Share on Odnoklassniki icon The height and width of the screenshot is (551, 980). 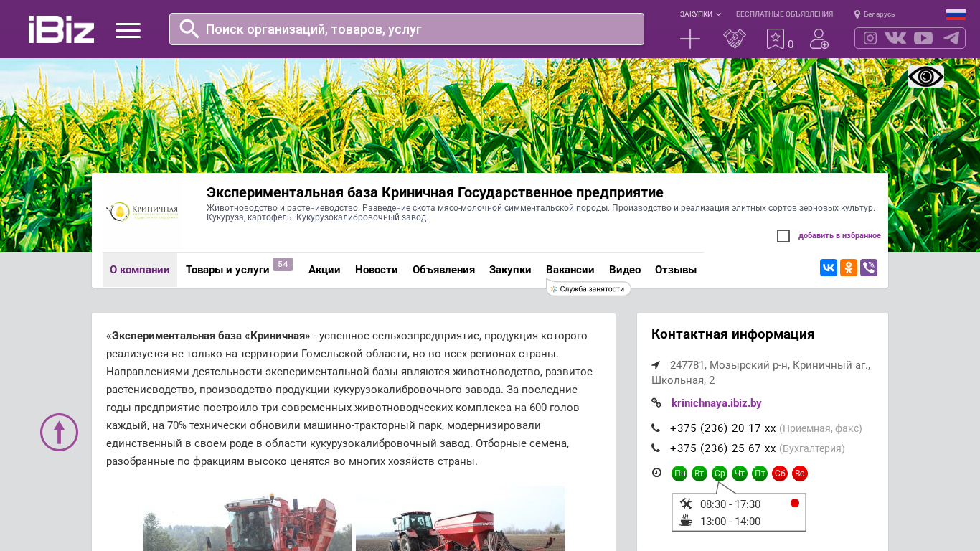coord(849,268)
